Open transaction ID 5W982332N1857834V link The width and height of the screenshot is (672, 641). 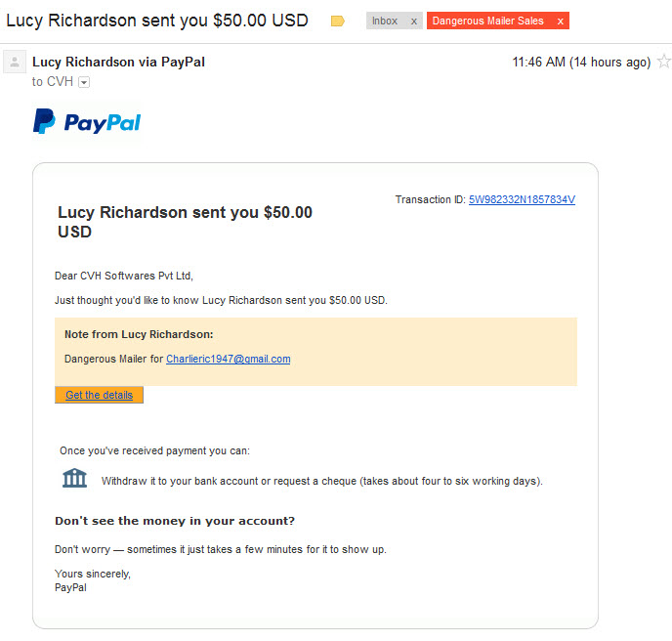point(522,199)
